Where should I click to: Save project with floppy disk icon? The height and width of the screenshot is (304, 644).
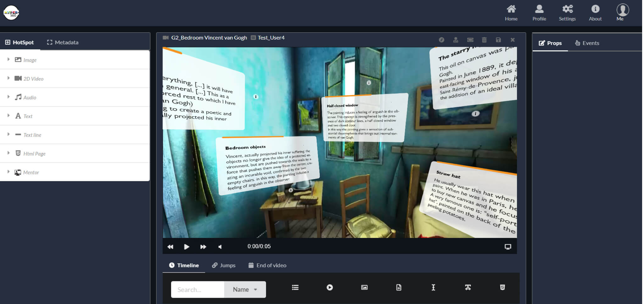[498, 40]
